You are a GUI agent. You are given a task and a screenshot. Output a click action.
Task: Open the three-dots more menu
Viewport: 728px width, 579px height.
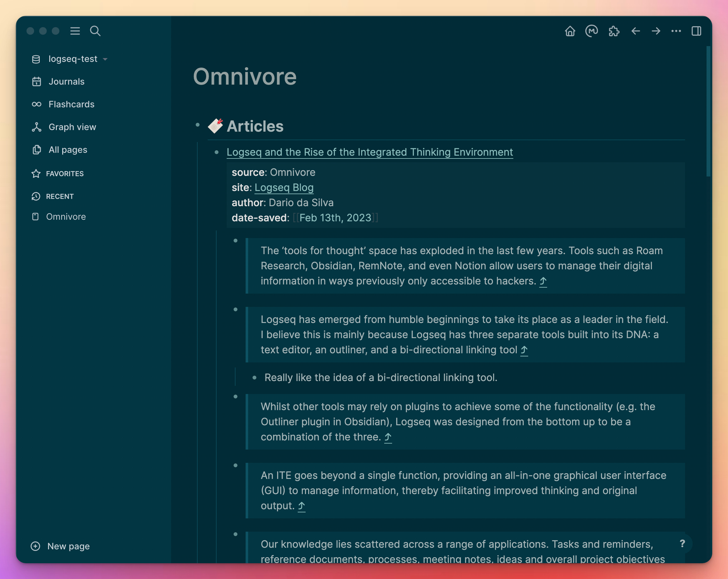[x=676, y=31]
